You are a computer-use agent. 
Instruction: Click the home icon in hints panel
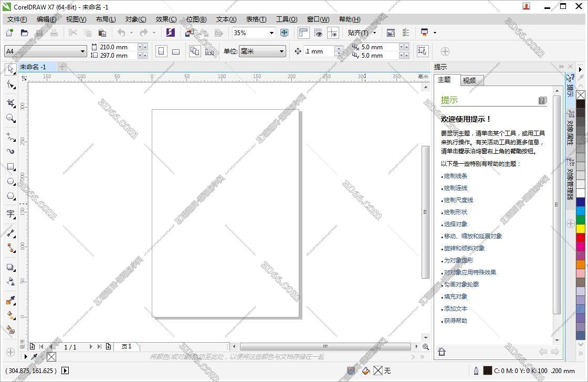[442, 352]
